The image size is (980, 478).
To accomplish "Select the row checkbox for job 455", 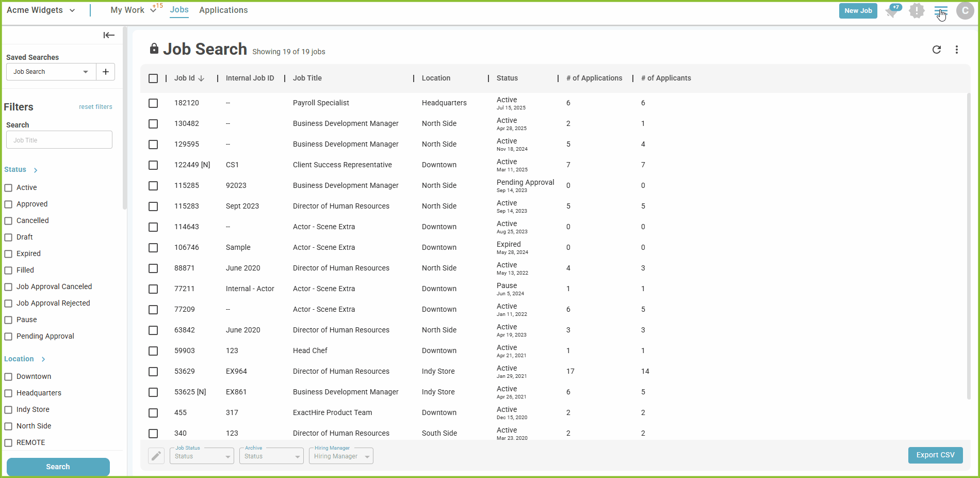I will pos(153,413).
